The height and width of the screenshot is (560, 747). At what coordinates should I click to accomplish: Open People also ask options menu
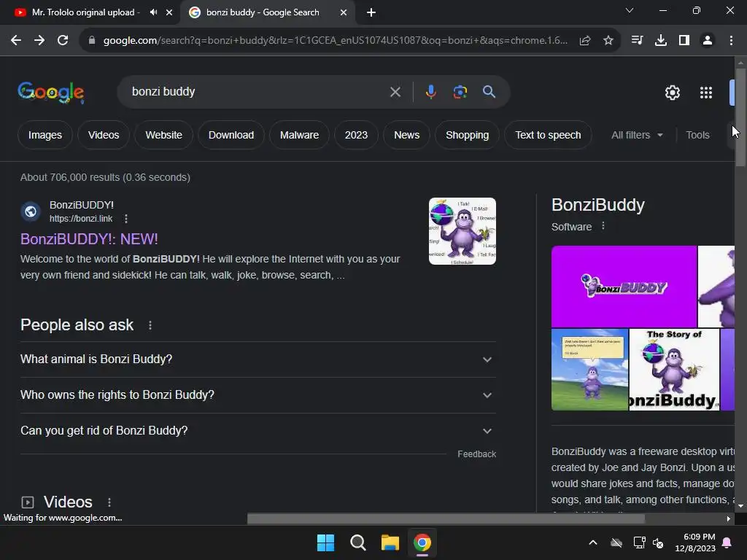[150, 325]
